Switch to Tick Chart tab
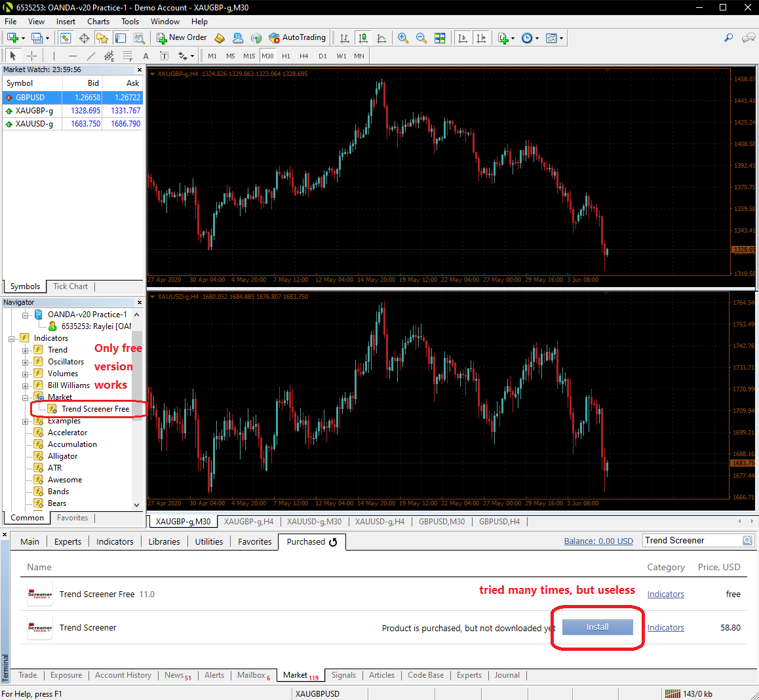 pyautogui.click(x=71, y=286)
